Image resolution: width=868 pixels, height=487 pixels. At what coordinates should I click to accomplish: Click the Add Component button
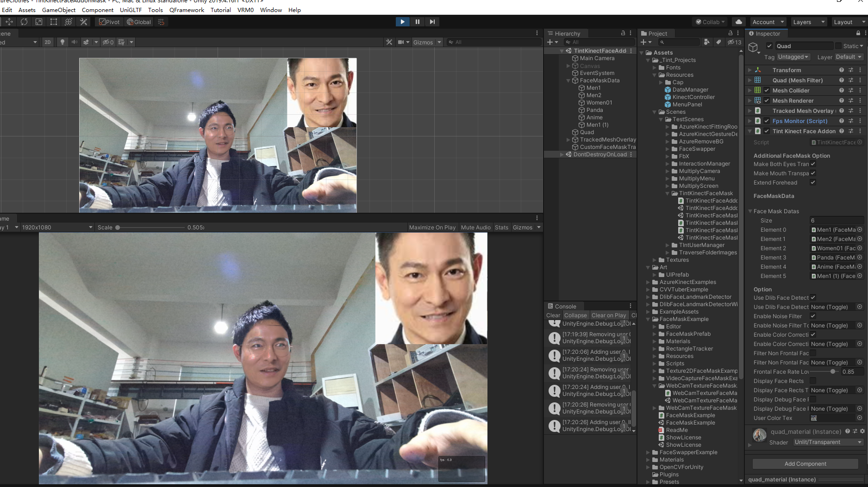point(805,464)
